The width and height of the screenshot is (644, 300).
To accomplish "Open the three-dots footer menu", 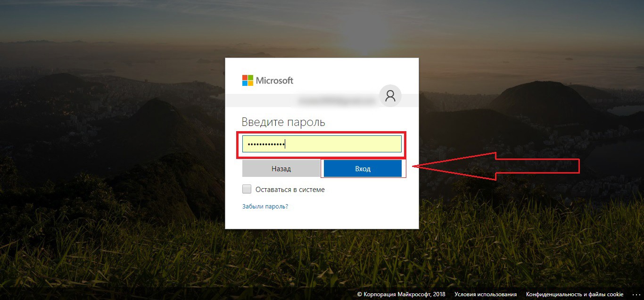I will click(635, 294).
